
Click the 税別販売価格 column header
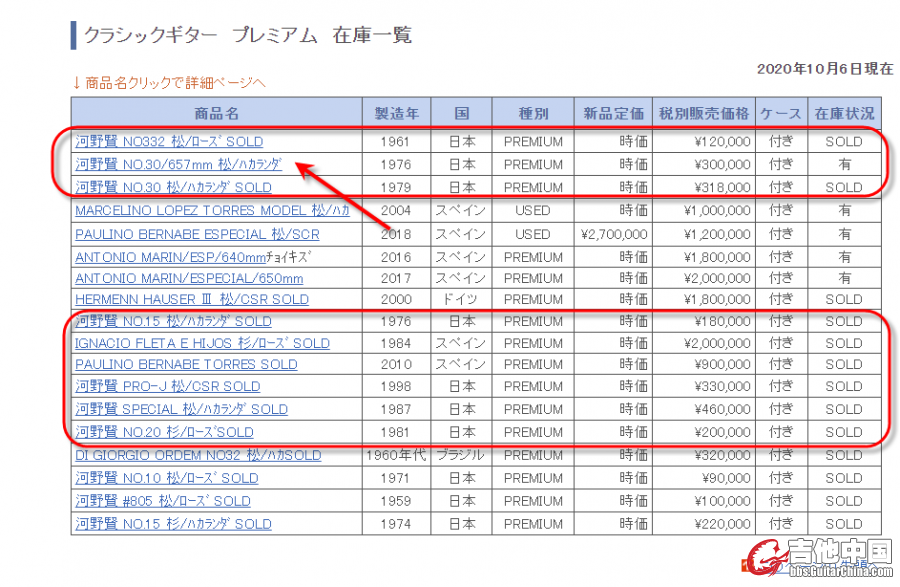(704, 113)
